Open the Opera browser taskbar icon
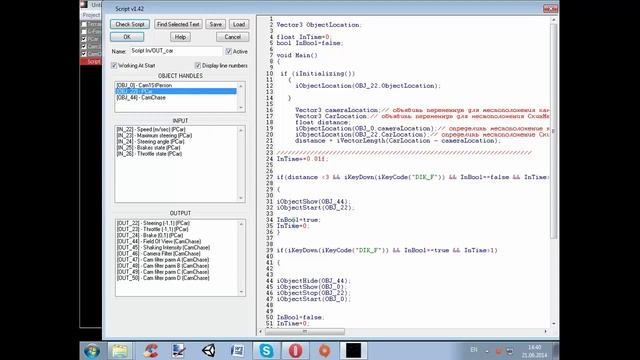This screenshot has height=360, width=640. tap(296, 351)
